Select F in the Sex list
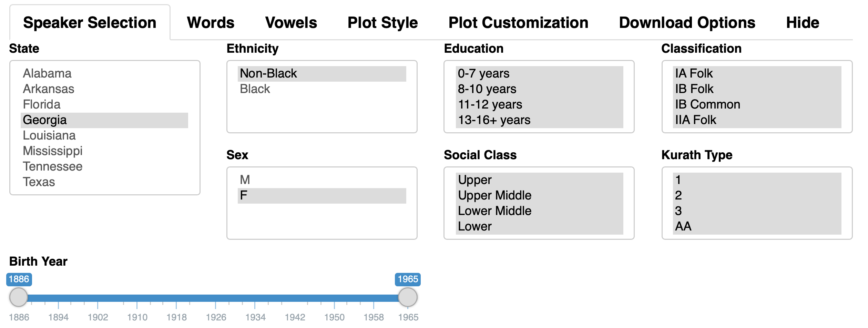Image resolution: width=868 pixels, height=328 pixels. click(322, 195)
